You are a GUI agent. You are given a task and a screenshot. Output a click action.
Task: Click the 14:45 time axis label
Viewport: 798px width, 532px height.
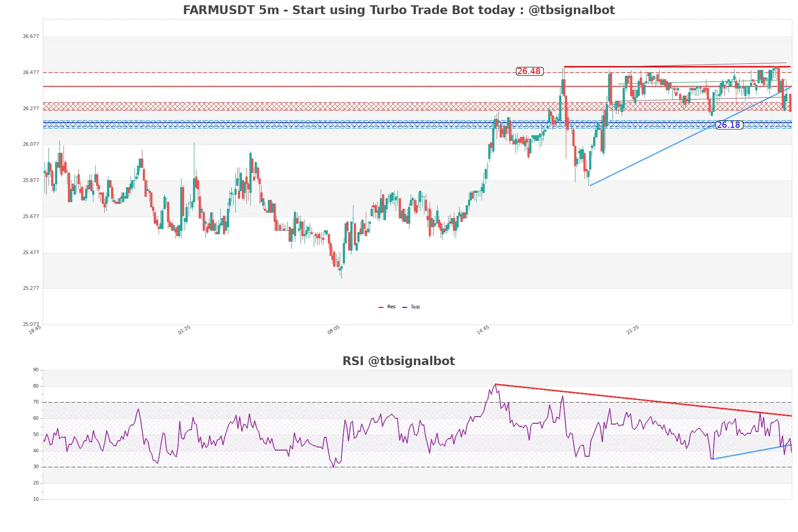pos(483,330)
